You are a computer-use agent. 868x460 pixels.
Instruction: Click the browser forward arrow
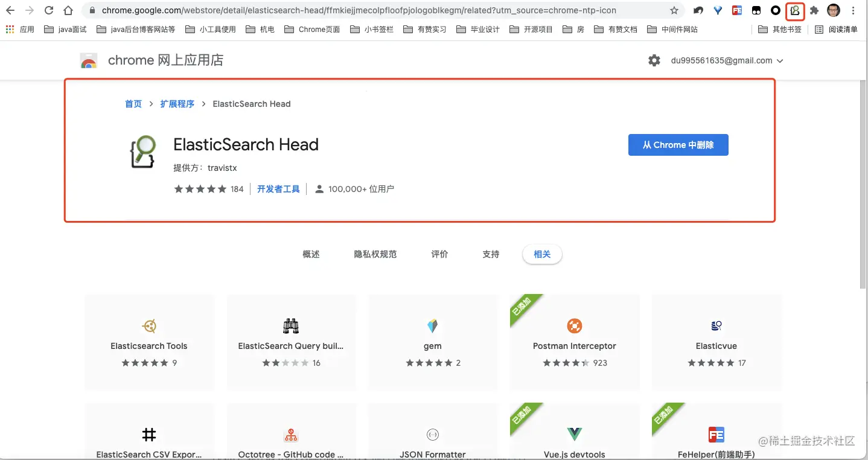pyautogui.click(x=30, y=10)
